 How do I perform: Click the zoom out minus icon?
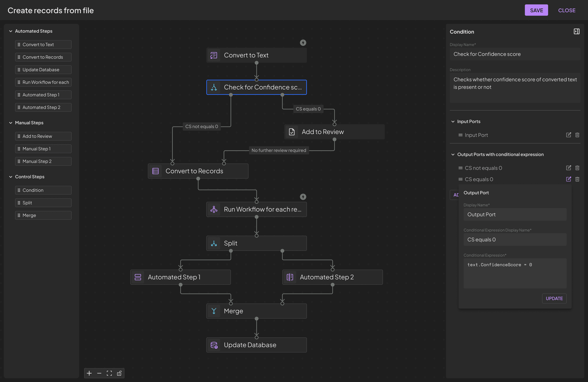[x=99, y=373]
